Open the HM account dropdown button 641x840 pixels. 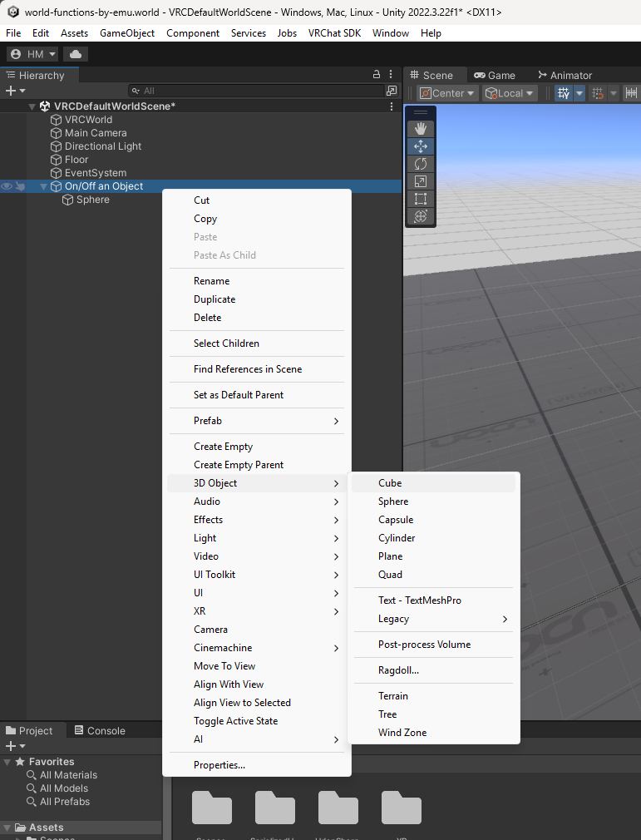point(33,54)
